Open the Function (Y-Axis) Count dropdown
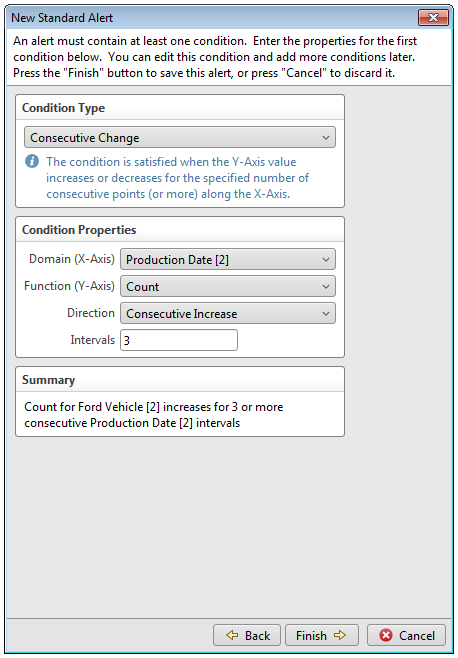This screenshot has height=658, width=458. pyautogui.click(x=228, y=287)
